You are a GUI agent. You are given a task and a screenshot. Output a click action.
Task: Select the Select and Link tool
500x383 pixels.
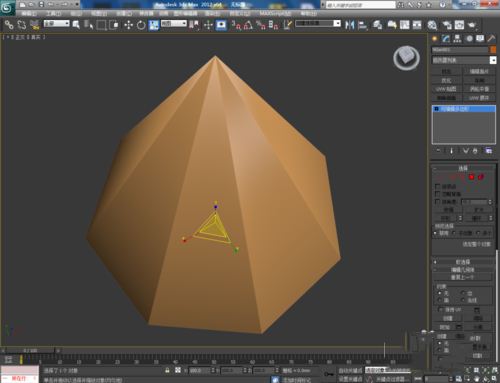9,25
